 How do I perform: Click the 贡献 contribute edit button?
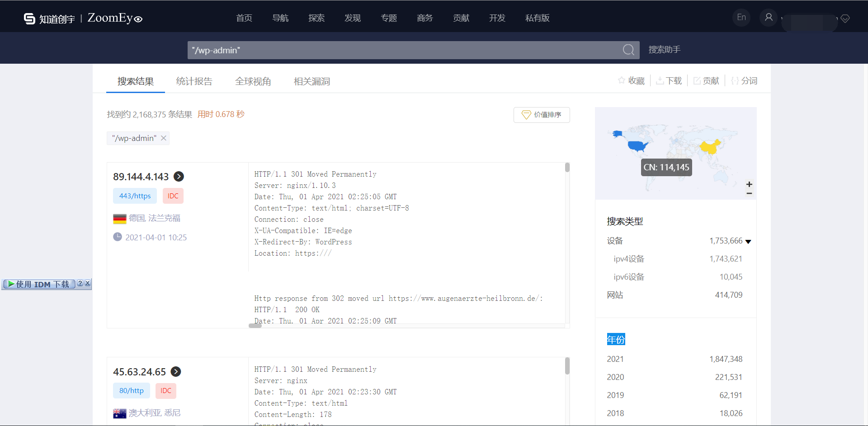coord(706,81)
